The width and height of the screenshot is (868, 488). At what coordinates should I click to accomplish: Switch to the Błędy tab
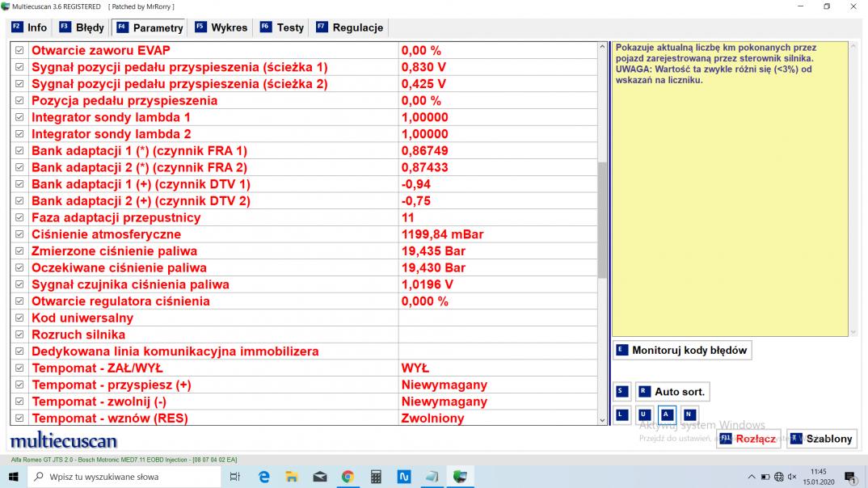(x=82, y=27)
